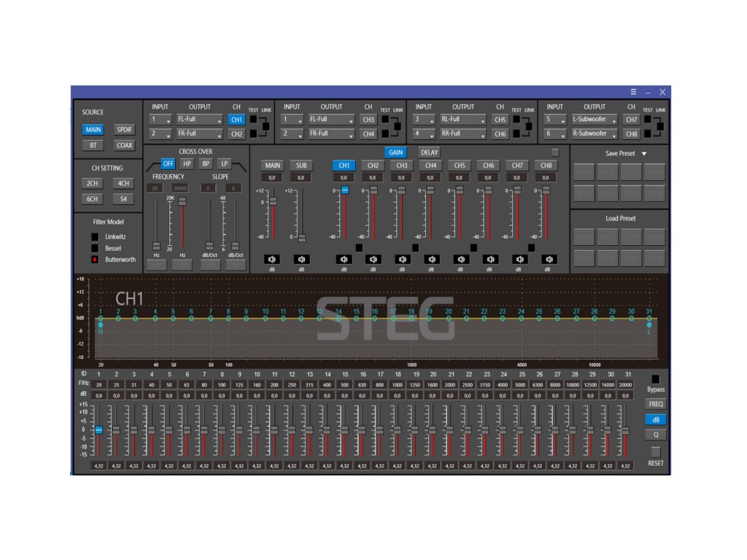747x560 pixels.
Task: Mute CH5 using its speaker icon
Action: tap(461, 260)
